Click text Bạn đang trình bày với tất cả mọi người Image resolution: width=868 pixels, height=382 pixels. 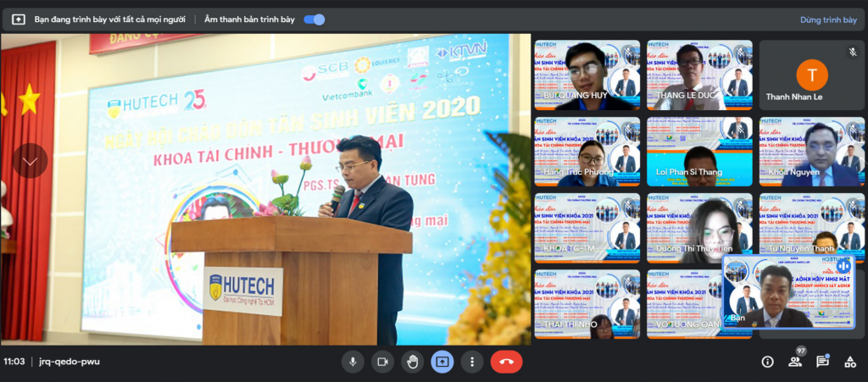[x=111, y=19]
